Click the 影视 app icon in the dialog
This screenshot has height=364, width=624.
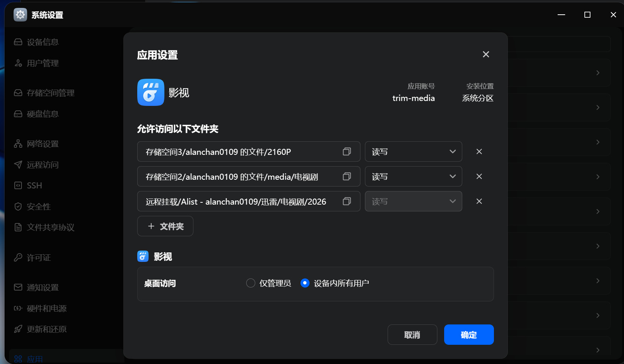(x=150, y=92)
